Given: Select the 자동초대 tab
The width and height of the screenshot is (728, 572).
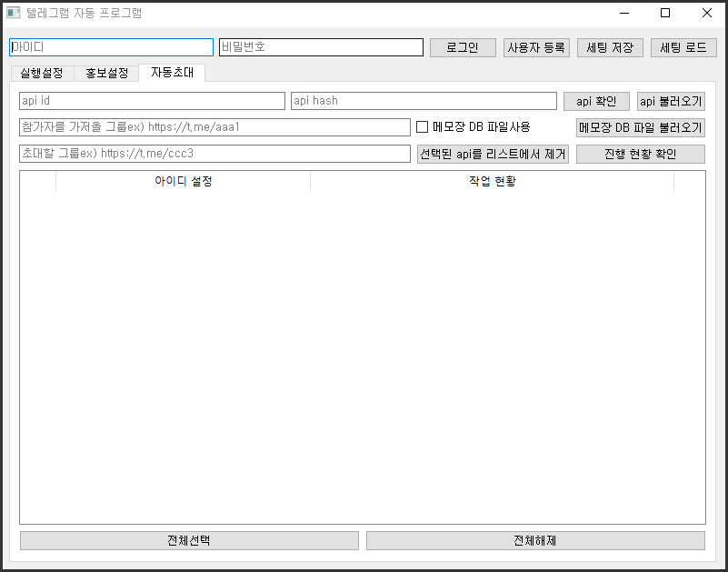Looking at the screenshot, I should tap(172, 72).
